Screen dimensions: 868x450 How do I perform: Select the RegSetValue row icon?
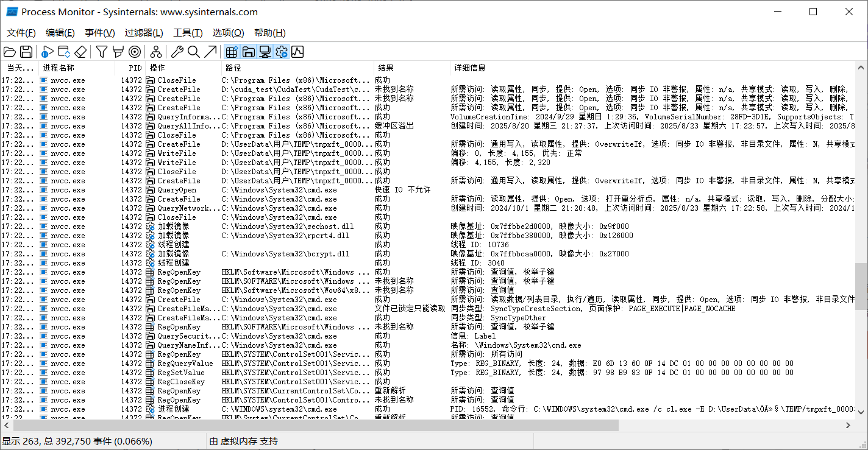click(x=151, y=373)
